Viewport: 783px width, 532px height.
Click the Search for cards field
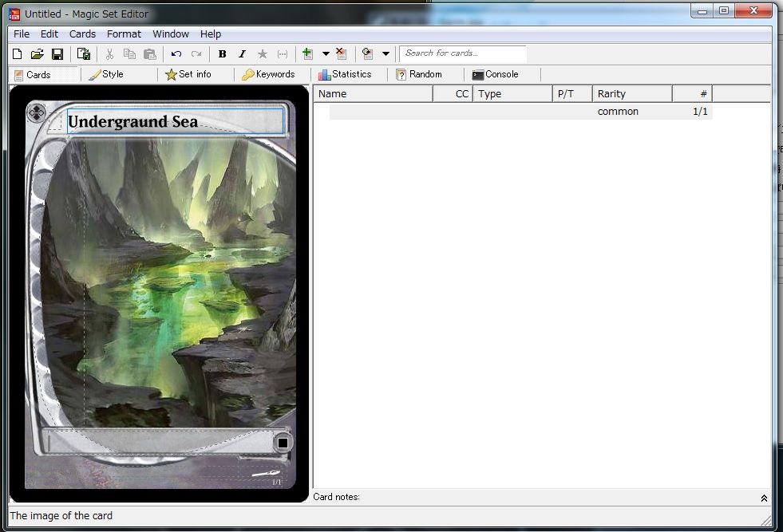pyautogui.click(x=463, y=53)
